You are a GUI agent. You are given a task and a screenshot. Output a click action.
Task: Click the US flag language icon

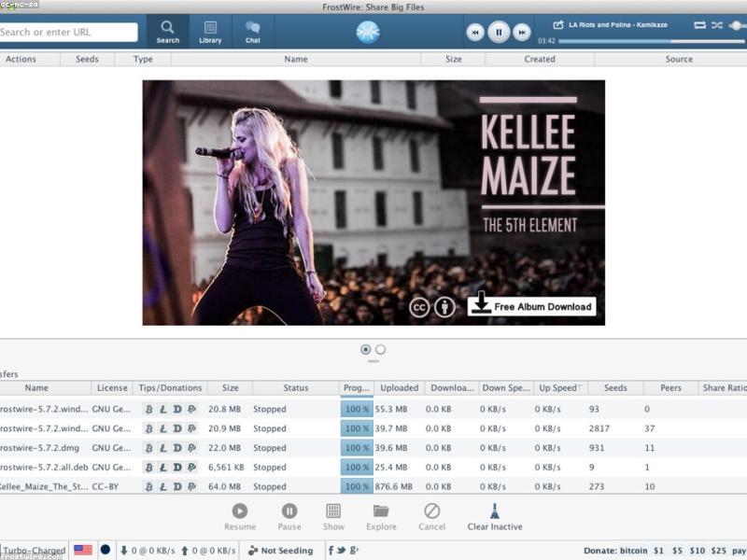[x=83, y=551]
